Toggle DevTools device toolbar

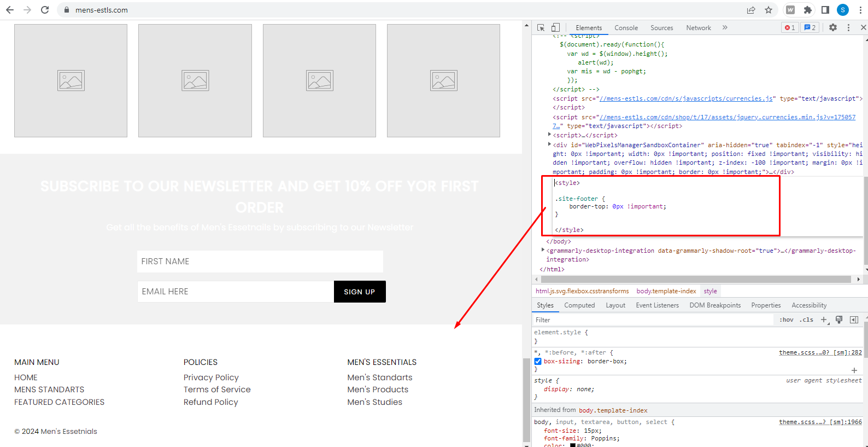pos(555,27)
